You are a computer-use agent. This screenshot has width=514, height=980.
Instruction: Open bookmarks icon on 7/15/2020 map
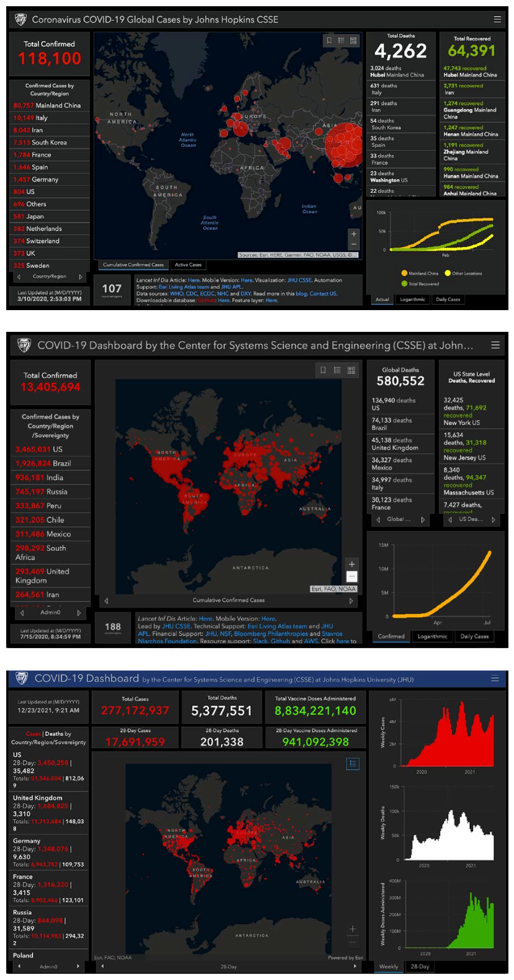[x=323, y=370]
